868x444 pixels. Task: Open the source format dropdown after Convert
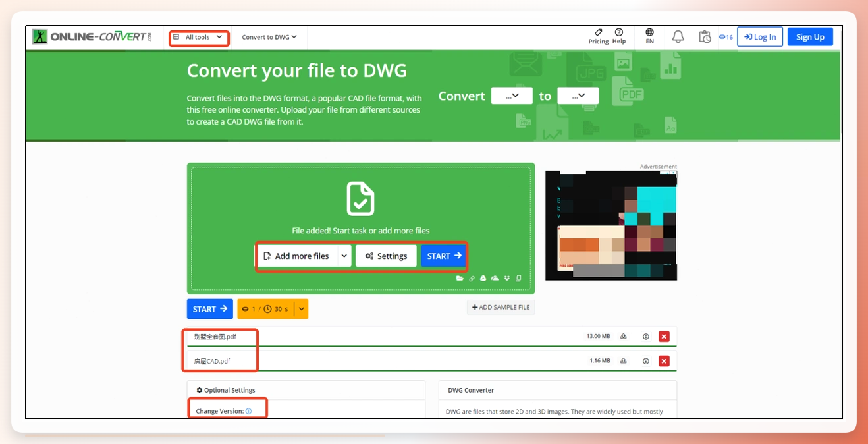coord(512,96)
